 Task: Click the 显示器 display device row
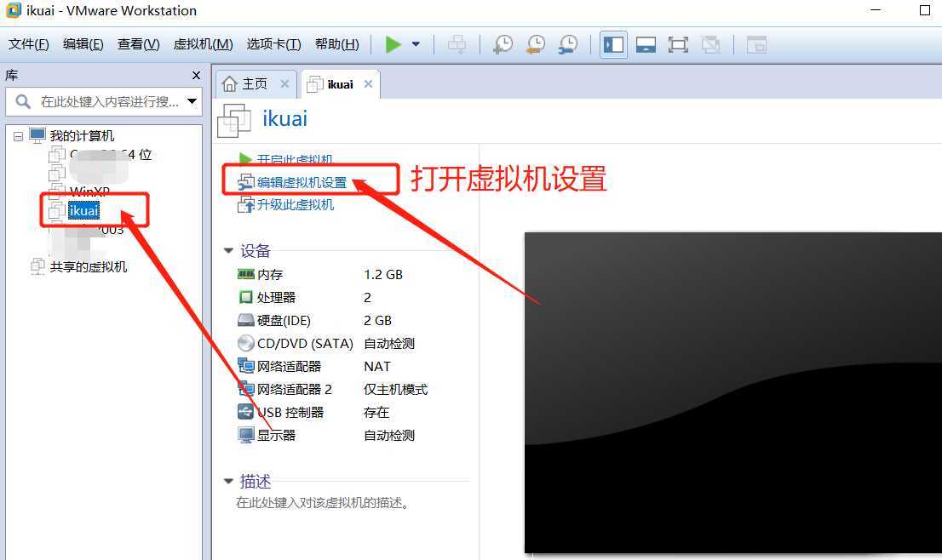point(326,435)
